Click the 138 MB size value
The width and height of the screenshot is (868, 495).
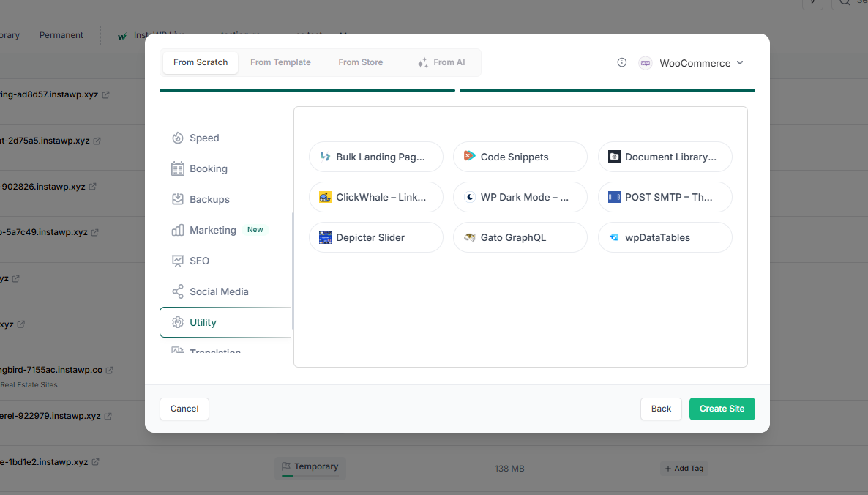[x=509, y=469]
